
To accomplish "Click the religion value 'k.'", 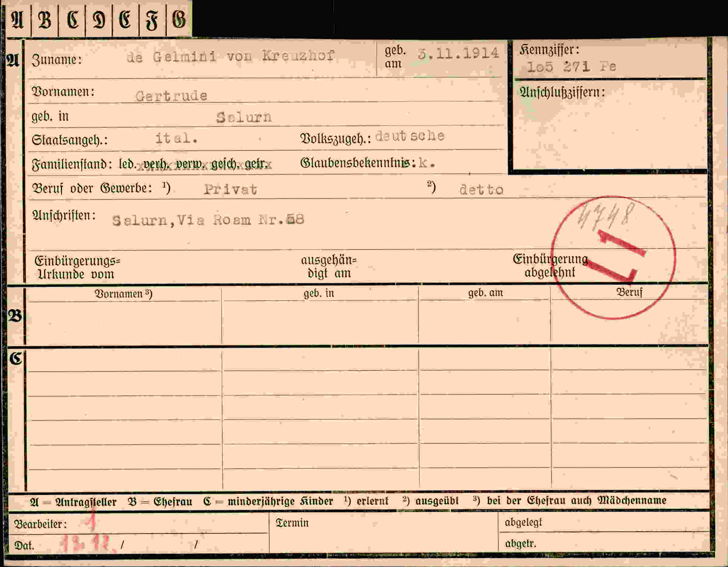I will coord(427,163).
